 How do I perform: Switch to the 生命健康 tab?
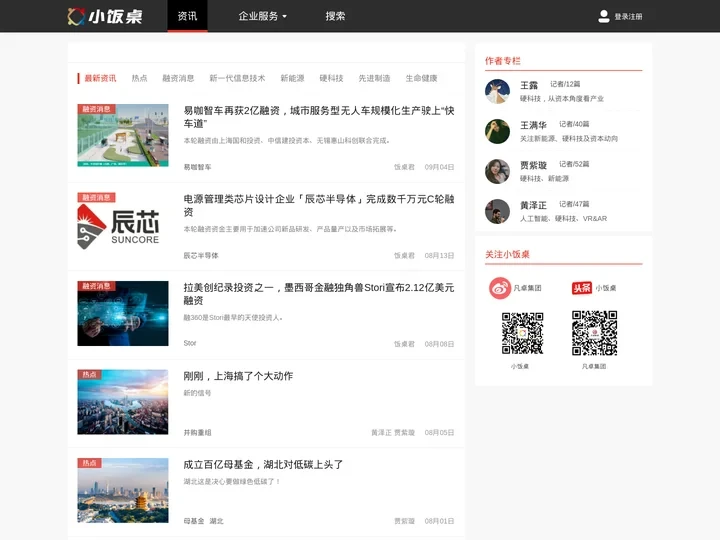(422, 78)
